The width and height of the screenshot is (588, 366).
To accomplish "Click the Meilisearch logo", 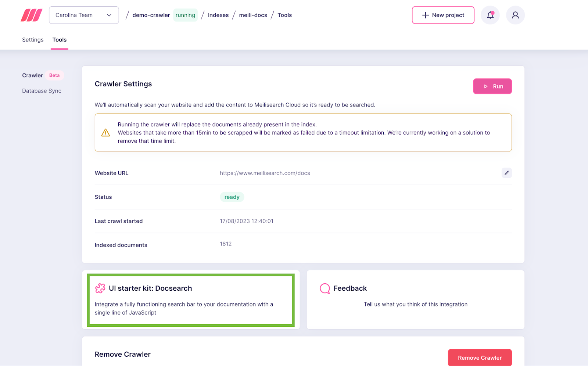I will 32,15.
